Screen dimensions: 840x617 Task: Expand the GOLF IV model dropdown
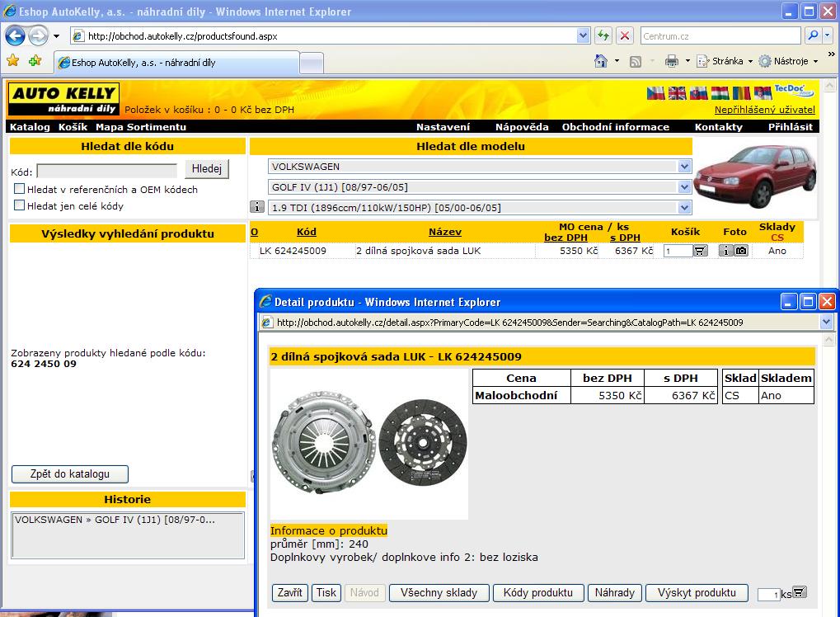click(684, 187)
